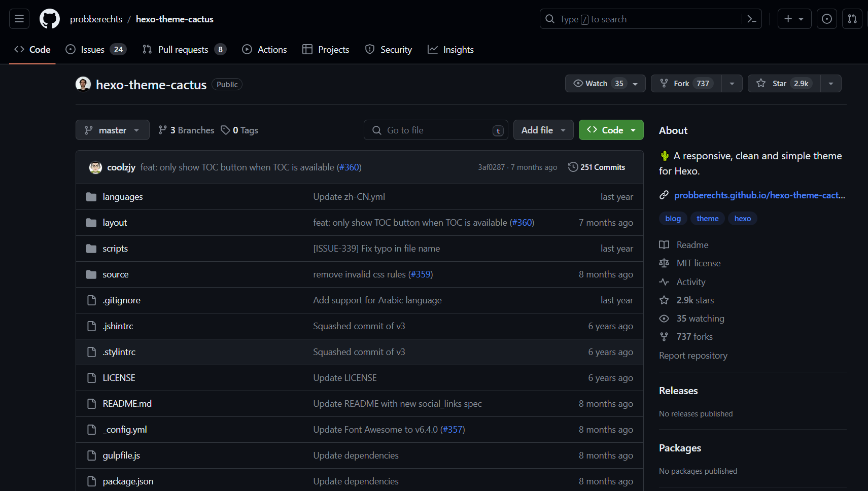Image resolution: width=868 pixels, height=491 pixels.
Task: Switch to the Pull requests tab
Action: (184, 50)
